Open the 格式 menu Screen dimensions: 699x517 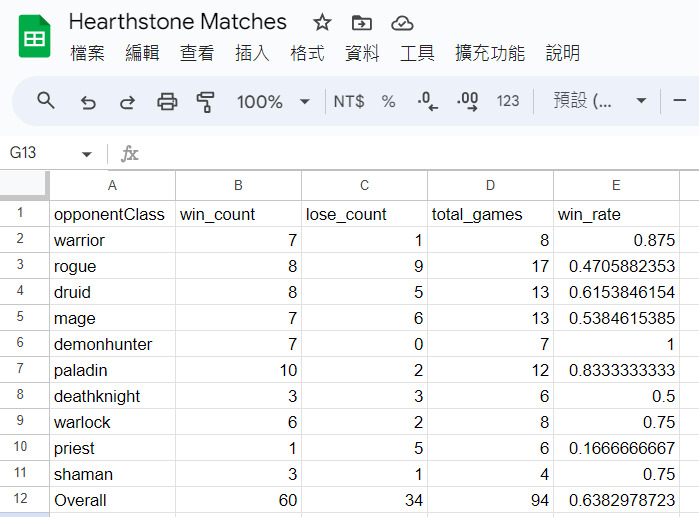(x=307, y=53)
